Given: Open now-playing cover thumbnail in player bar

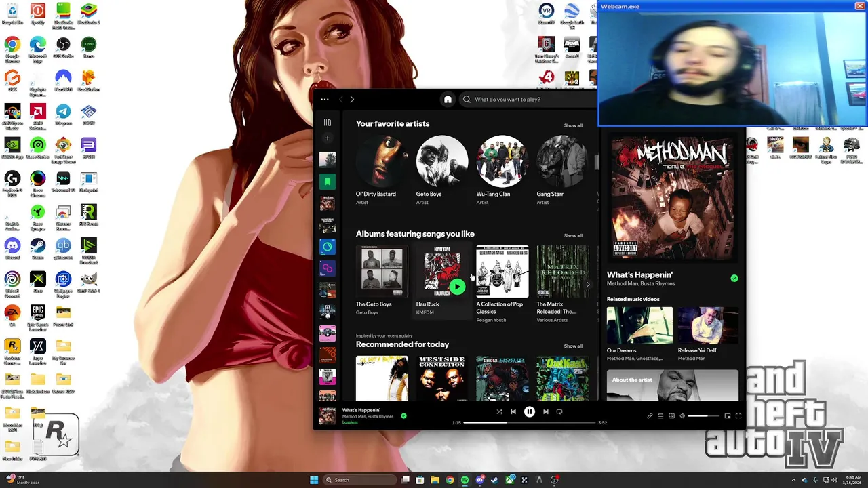Looking at the screenshot, I should click(328, 415).
